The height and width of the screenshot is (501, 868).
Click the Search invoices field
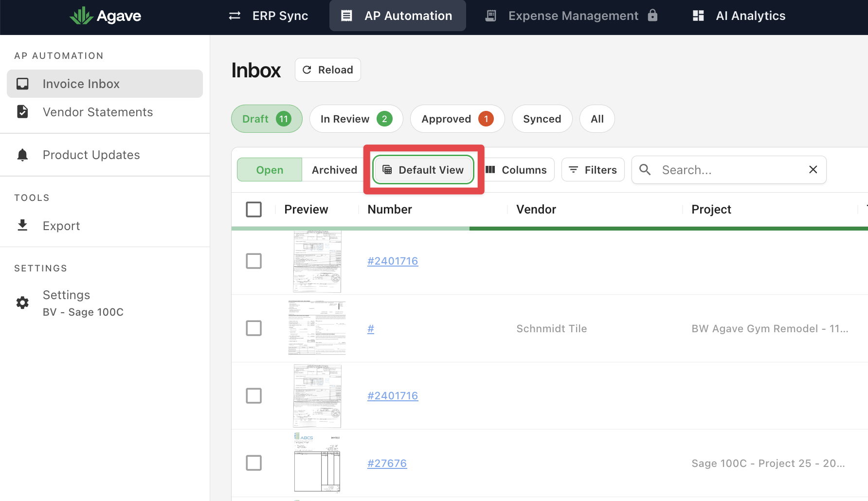pyautogui.click(x=729, y=170)
